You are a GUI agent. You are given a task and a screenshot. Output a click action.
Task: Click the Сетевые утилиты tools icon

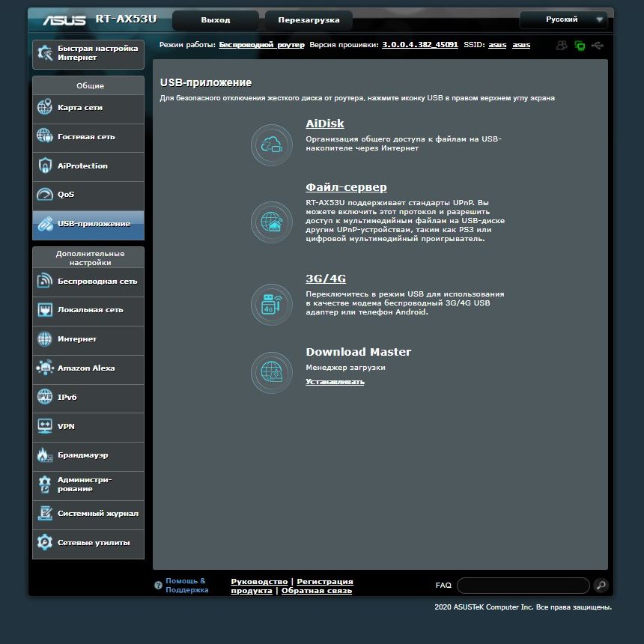click(x=44, y=542)
